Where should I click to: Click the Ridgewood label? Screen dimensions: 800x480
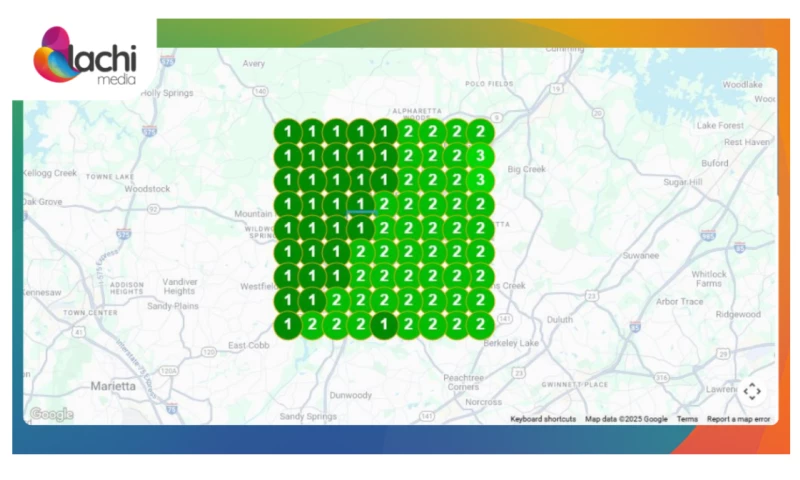point(738,315)
